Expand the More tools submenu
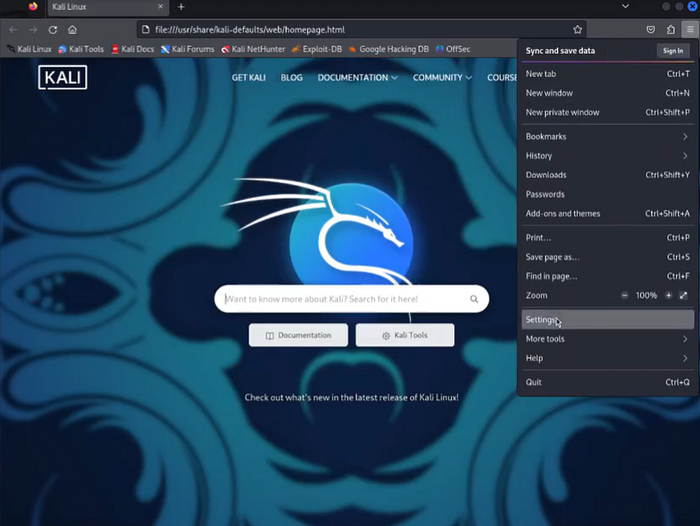This screenshot has width=700, height=526. (608, 338)
